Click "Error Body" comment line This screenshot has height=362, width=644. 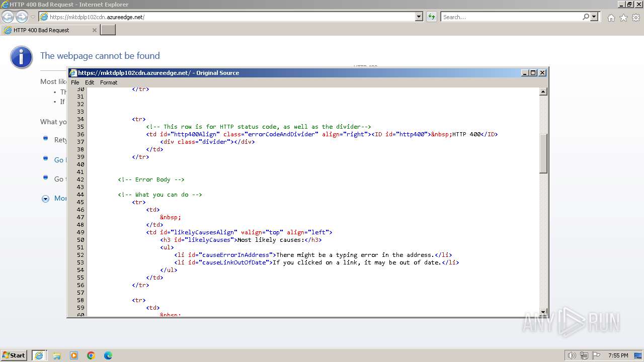pyautogui.click(x=151, y=179)
